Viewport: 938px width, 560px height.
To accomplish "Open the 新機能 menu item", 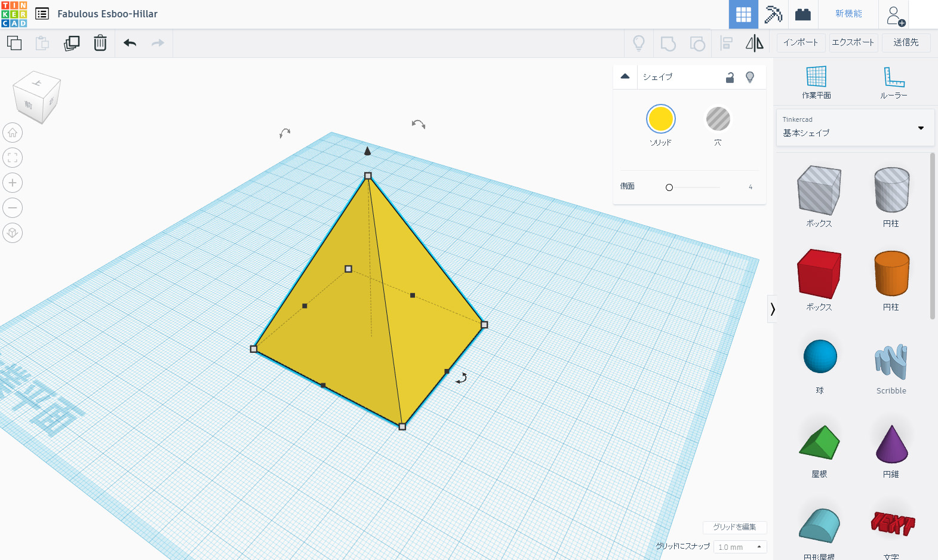I will (848, 14).
